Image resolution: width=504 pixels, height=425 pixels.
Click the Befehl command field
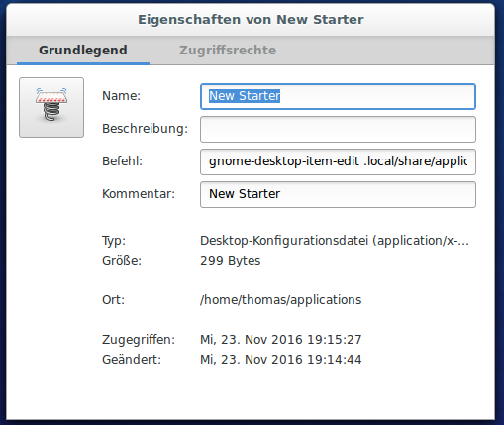coord(338,161)
